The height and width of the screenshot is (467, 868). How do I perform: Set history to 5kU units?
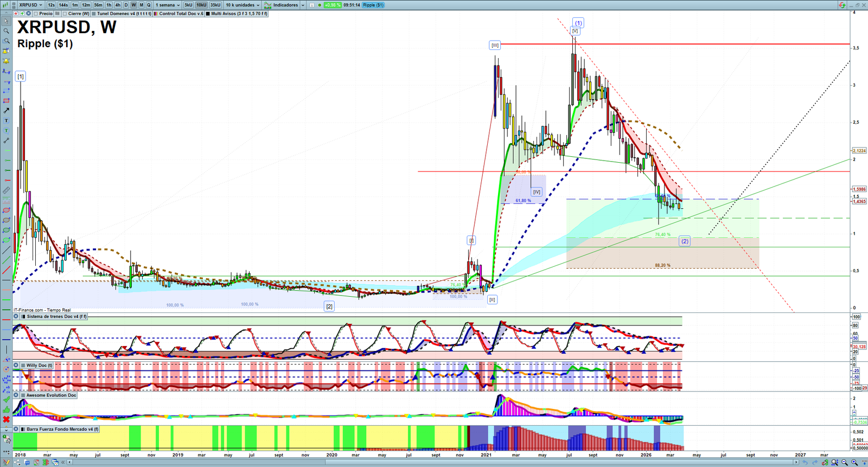coord(188,5)
